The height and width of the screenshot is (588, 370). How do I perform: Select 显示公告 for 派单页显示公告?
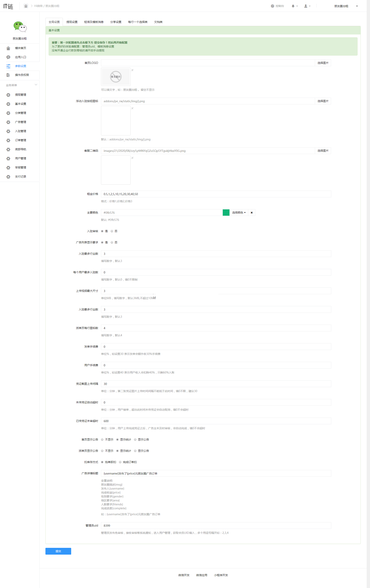coord(135,451)
